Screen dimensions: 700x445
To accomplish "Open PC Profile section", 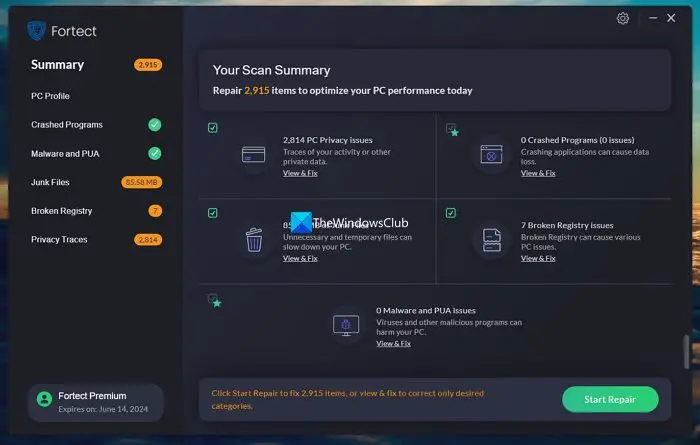I will click(50, 96).
